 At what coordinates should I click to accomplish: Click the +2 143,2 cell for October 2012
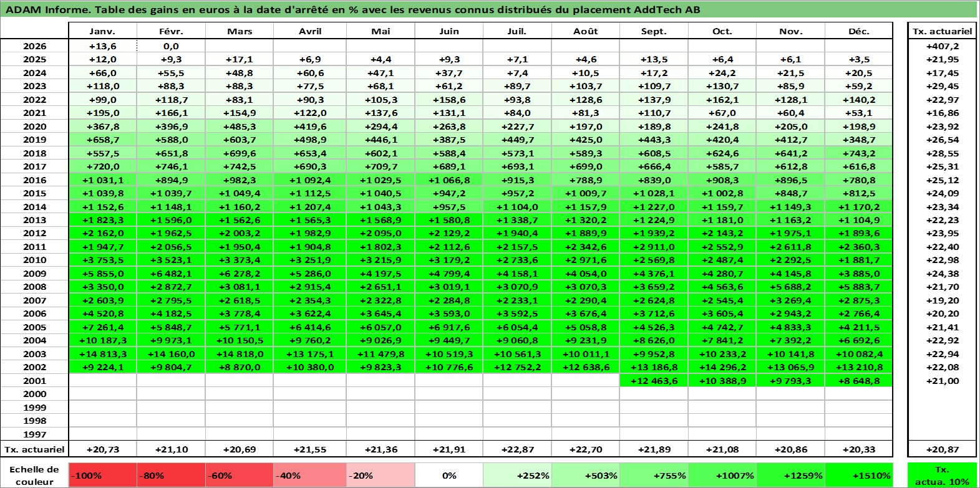tap(722, 233)
